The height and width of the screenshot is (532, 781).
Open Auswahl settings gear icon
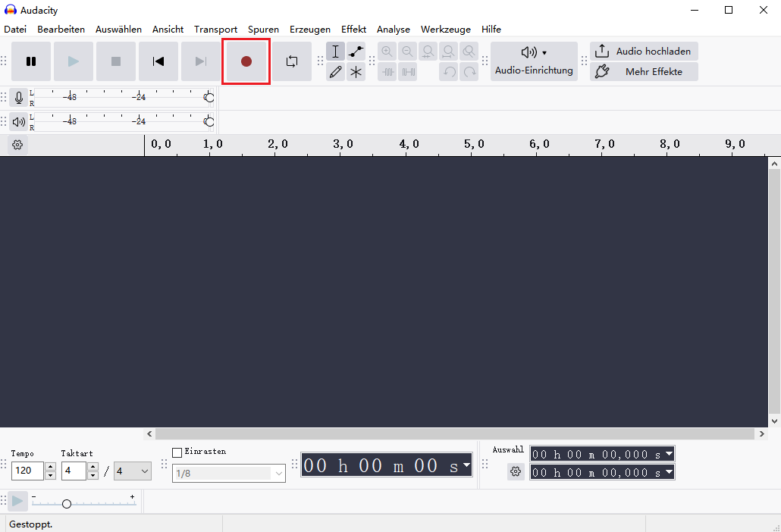(x=516, y=471)
